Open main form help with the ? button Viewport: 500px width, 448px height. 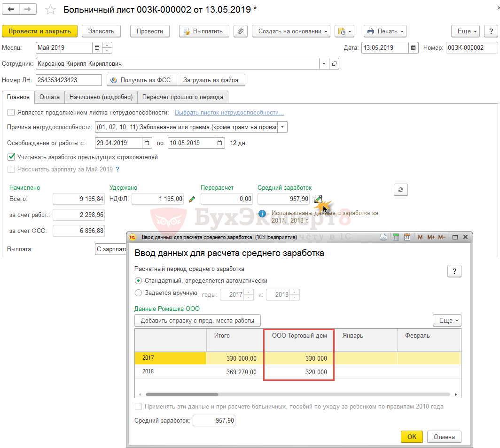coord(491,31)
